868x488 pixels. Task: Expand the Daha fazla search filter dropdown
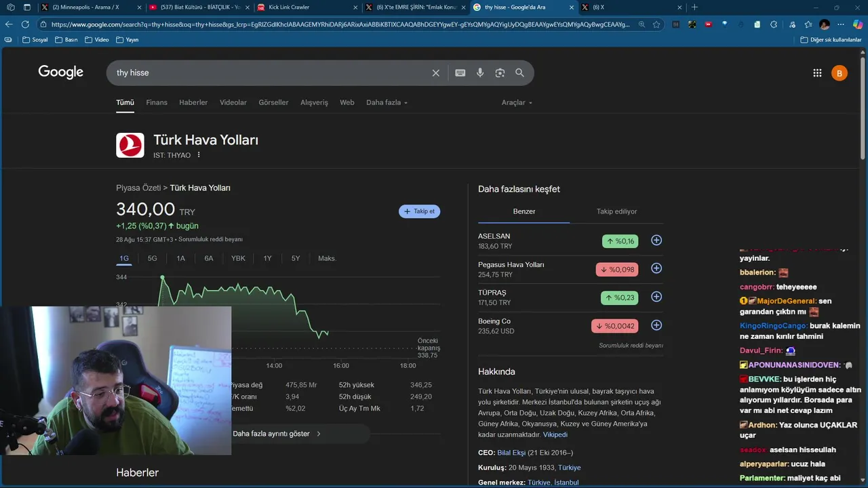point(387,102)
